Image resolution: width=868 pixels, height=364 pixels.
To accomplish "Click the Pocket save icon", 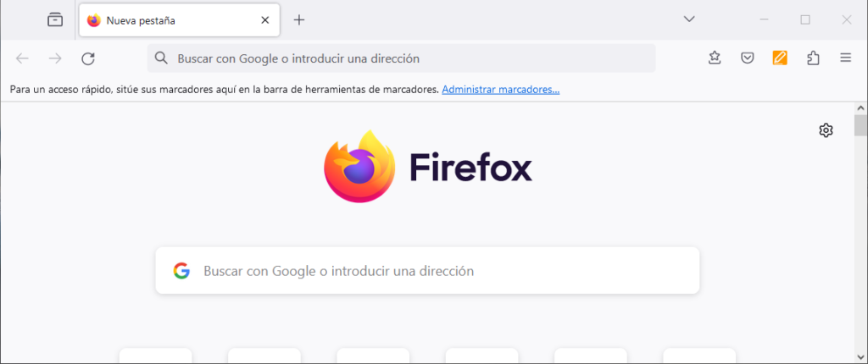I will click(747, 58).
